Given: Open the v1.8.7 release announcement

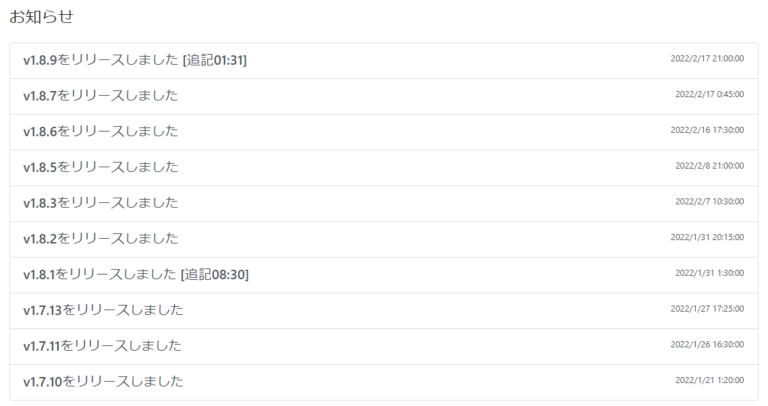Looking at the screenshot, I should click(101, 96).
